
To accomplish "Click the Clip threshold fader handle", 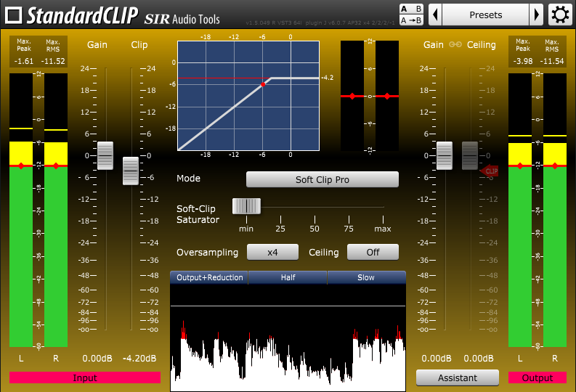I will tap(131, 171).
